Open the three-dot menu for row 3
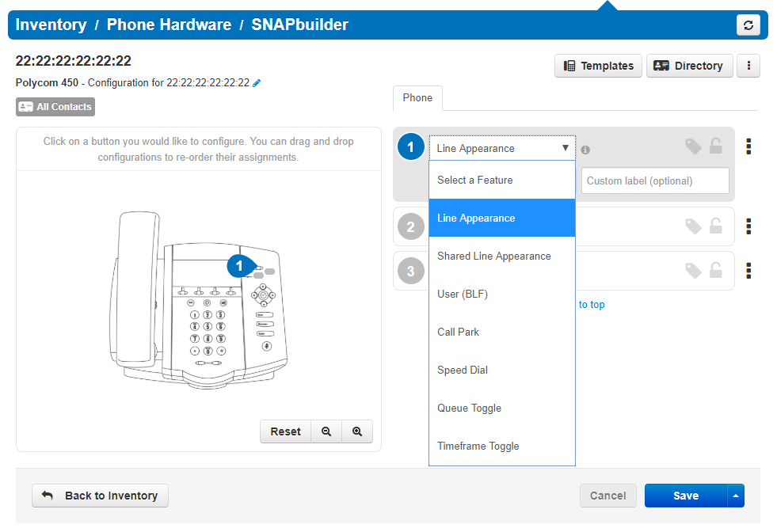 [748, 271]
